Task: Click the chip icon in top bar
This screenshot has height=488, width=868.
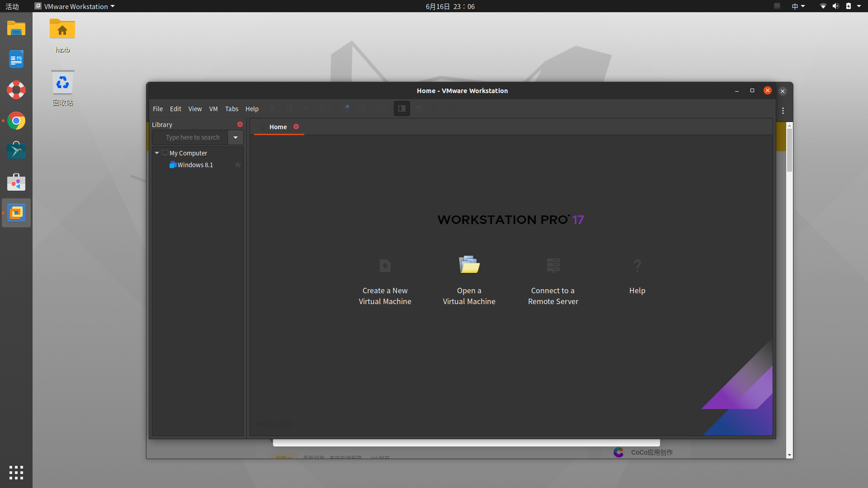Action: pyautogui.click(x=777, y=6)
